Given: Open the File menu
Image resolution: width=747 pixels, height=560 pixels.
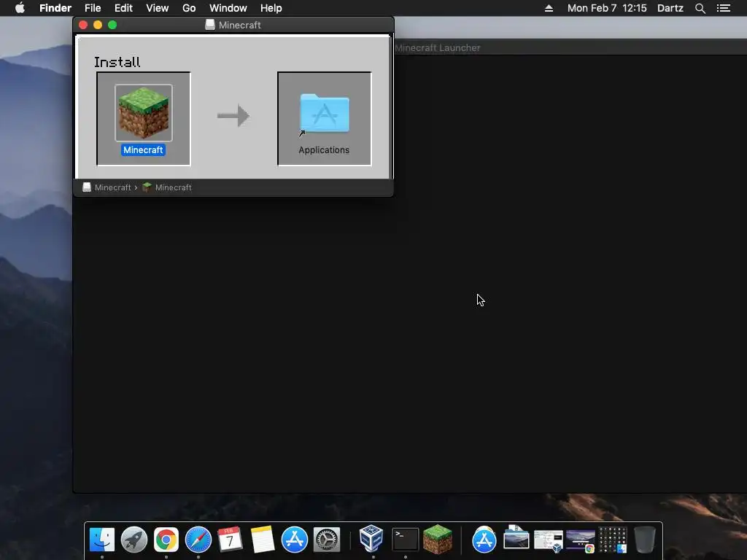Looking at the screenshot, I should click(93, 8).
